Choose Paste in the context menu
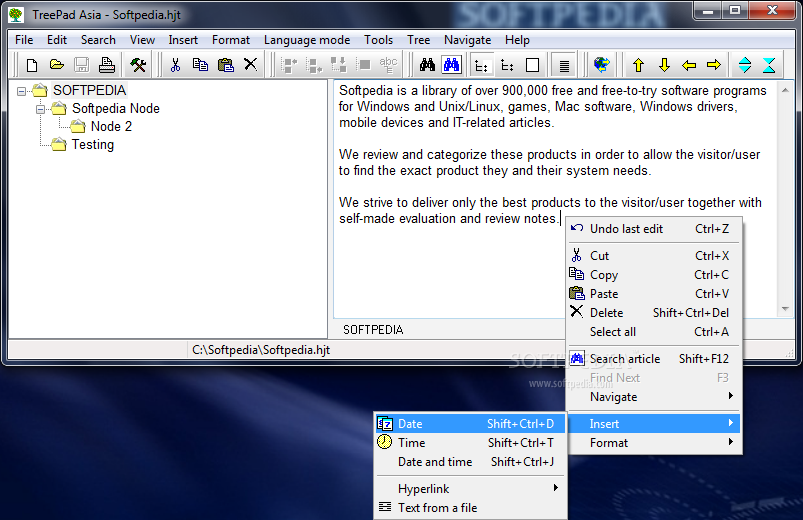The width and height of the screenshot is (803, 520). click(654, 294)
